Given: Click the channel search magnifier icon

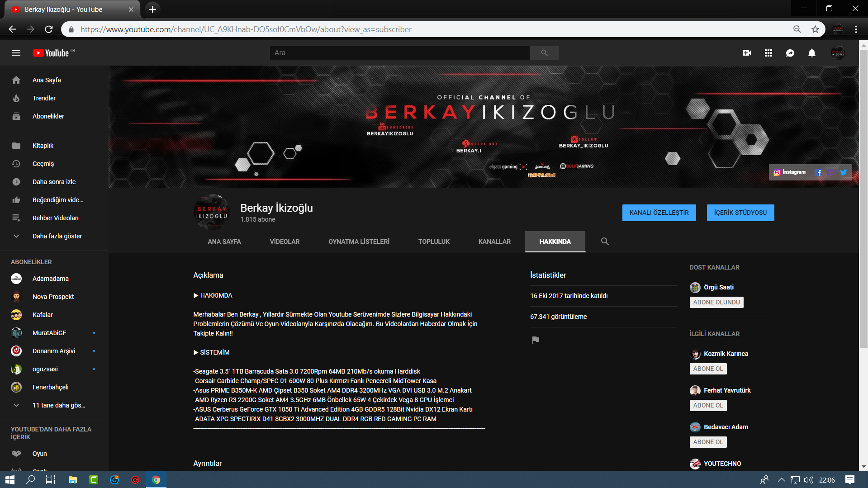Looking at the screenshot, I should [x=605, y=242].
